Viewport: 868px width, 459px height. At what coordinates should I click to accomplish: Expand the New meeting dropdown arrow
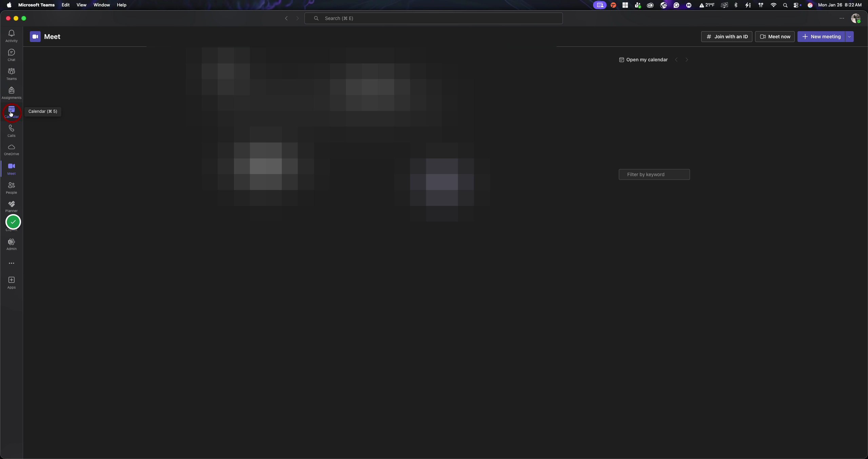849,37
